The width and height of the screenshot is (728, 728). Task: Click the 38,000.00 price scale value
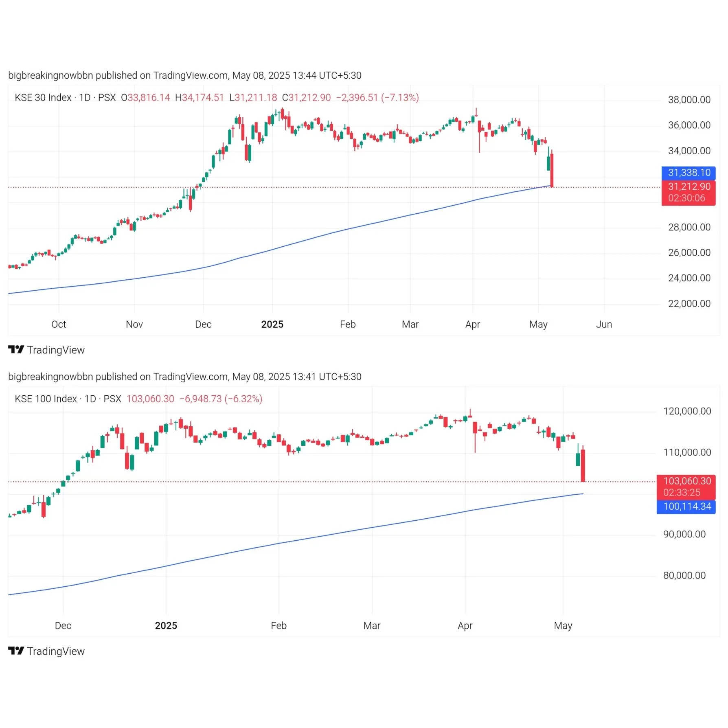coord(689,100)
